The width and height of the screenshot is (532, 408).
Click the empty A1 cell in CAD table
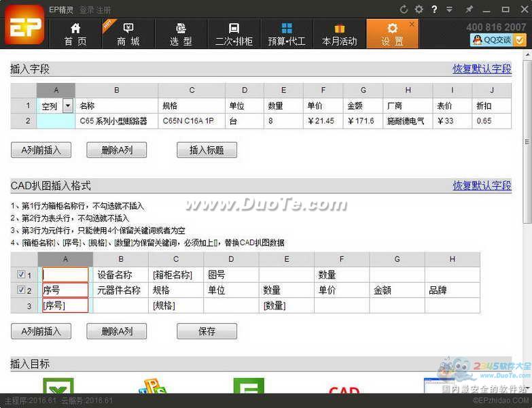(65, 275)
